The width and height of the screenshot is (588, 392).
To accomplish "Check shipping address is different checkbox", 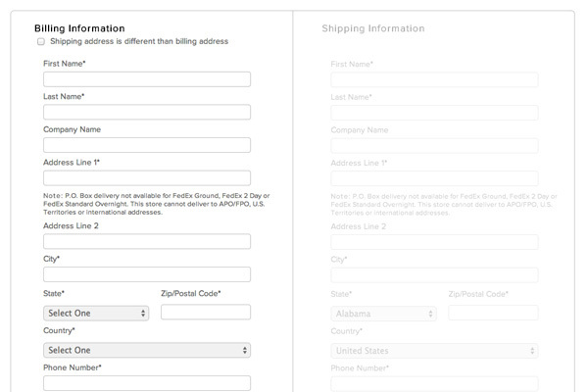I will click(x=41, y=42).
